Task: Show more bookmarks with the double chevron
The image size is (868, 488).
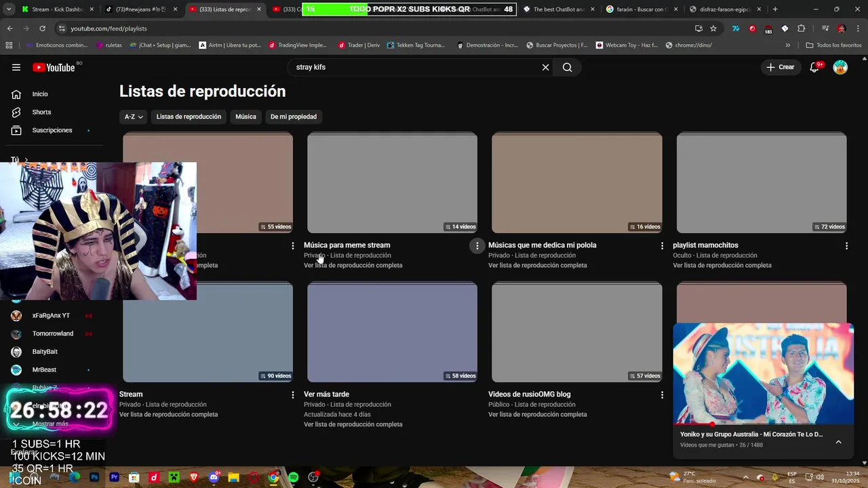Action: coord(787,45)
